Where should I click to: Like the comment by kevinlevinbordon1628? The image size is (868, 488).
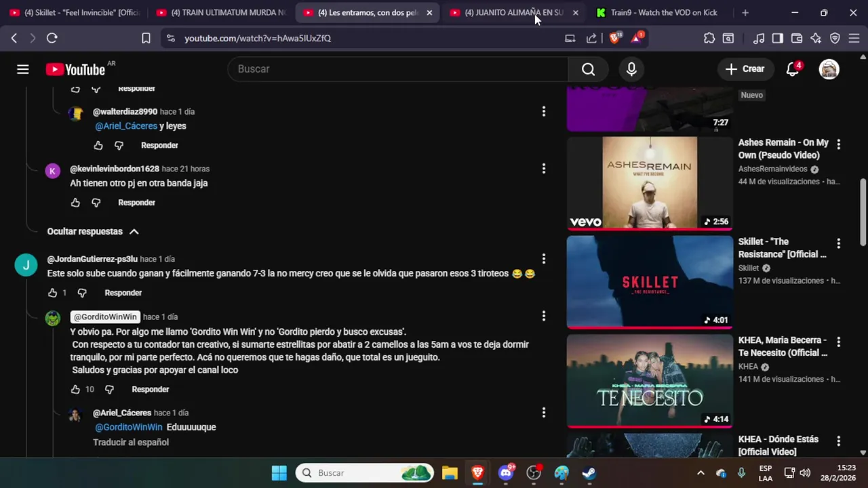(75, 203)
